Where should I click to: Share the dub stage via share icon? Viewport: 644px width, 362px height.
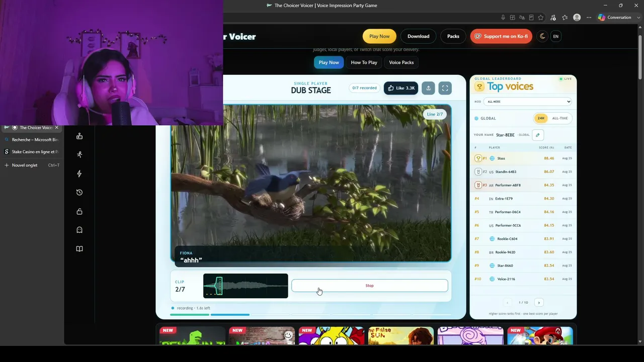pyautogui.click(x=428, y=88)
